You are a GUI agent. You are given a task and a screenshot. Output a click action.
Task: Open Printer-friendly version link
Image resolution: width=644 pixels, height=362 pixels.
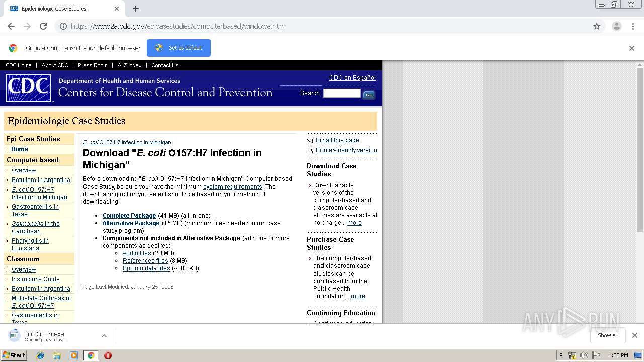pos(347,150)
